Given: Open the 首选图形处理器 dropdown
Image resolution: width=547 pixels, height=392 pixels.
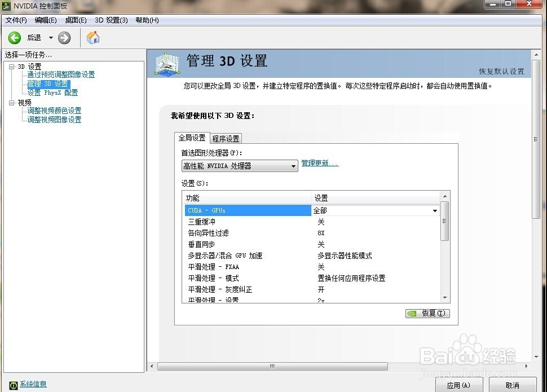Looking at the screenshot, I should tap(240, 166).
